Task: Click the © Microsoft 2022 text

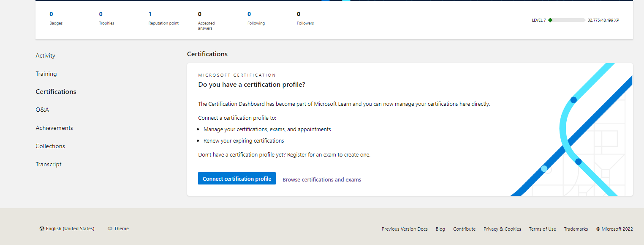Action: (614, 229)
